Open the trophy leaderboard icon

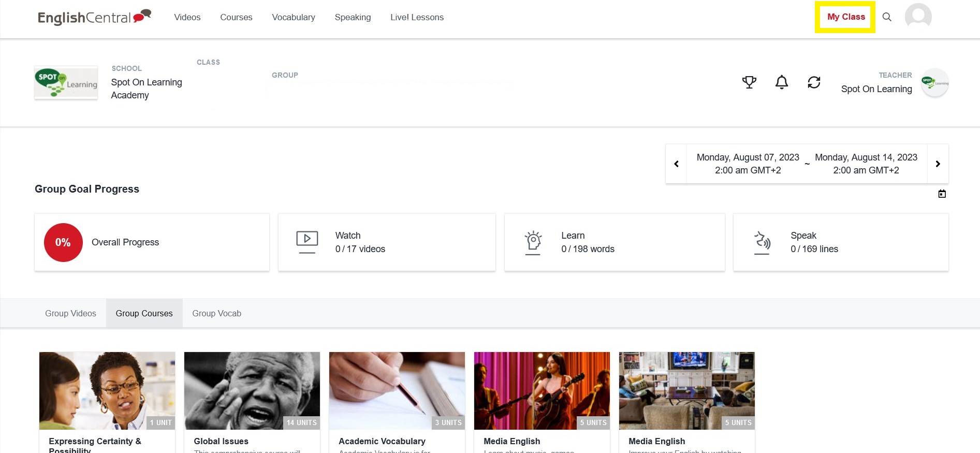749,82
